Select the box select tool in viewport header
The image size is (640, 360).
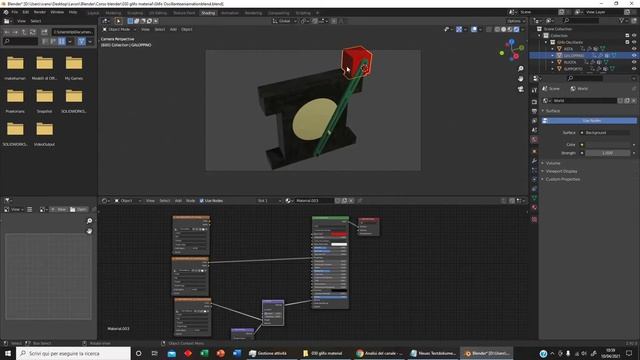click(x=118, y=21)
